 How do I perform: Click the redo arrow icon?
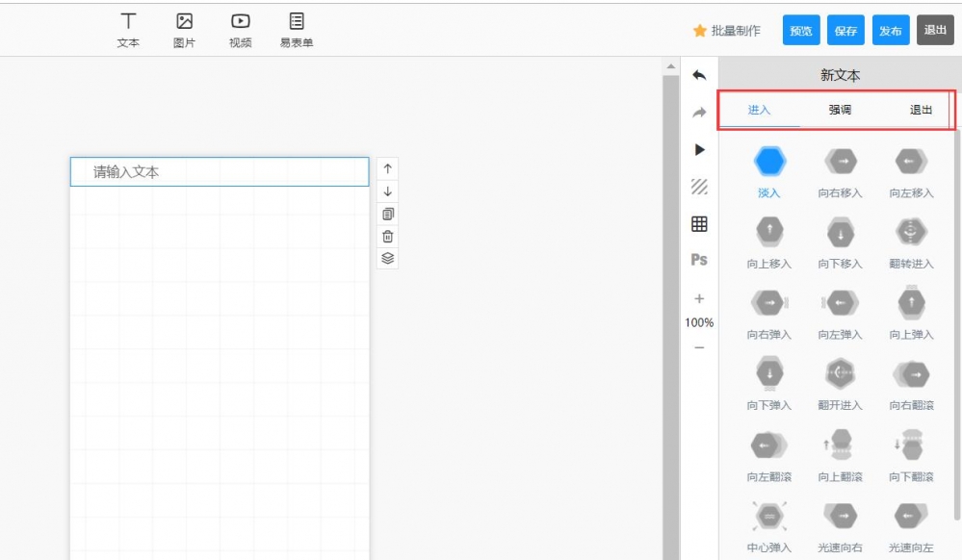pyautogui.click(x=699, y=113)
